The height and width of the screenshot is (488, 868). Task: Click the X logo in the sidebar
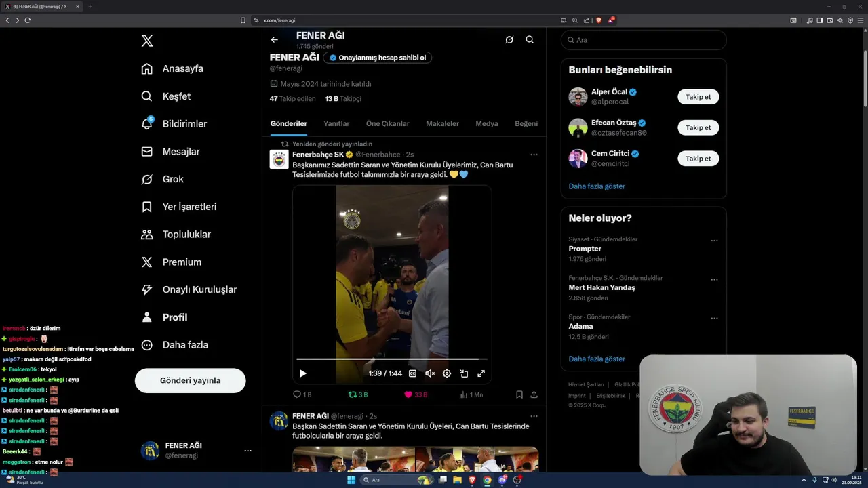coord(147,41)
